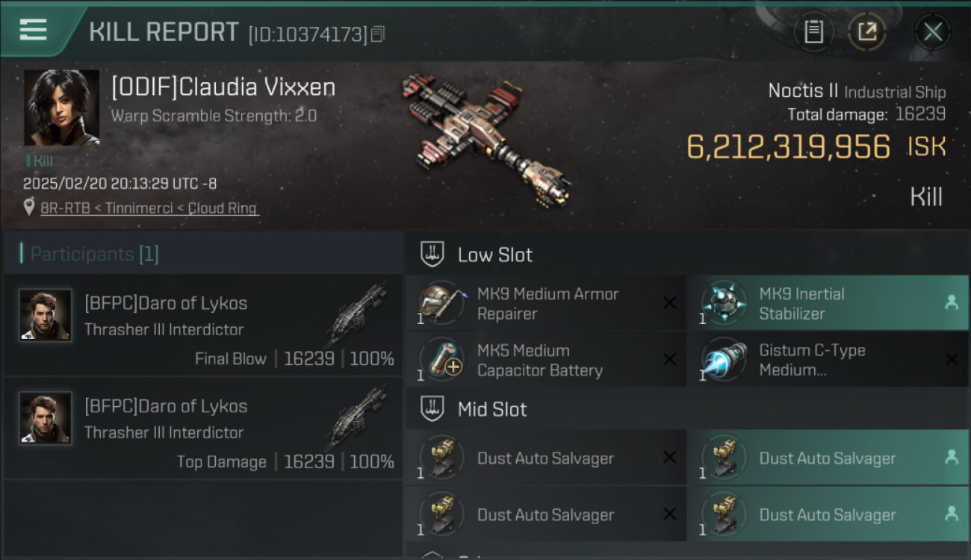Collapse the Mid Slot section

pyautogui.click(x=432, y=409)
